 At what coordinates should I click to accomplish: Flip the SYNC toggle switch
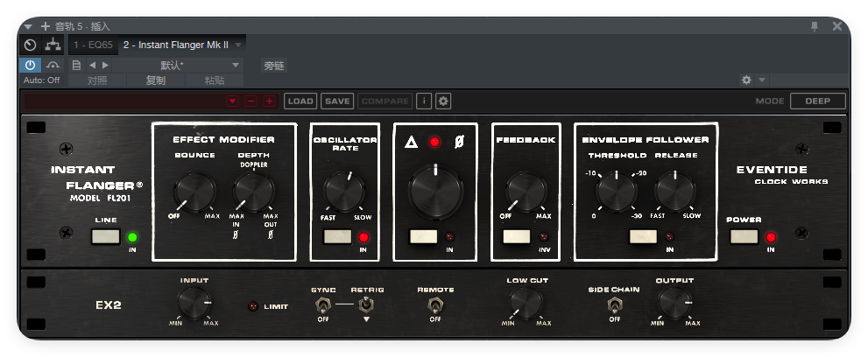coord(322,305)
